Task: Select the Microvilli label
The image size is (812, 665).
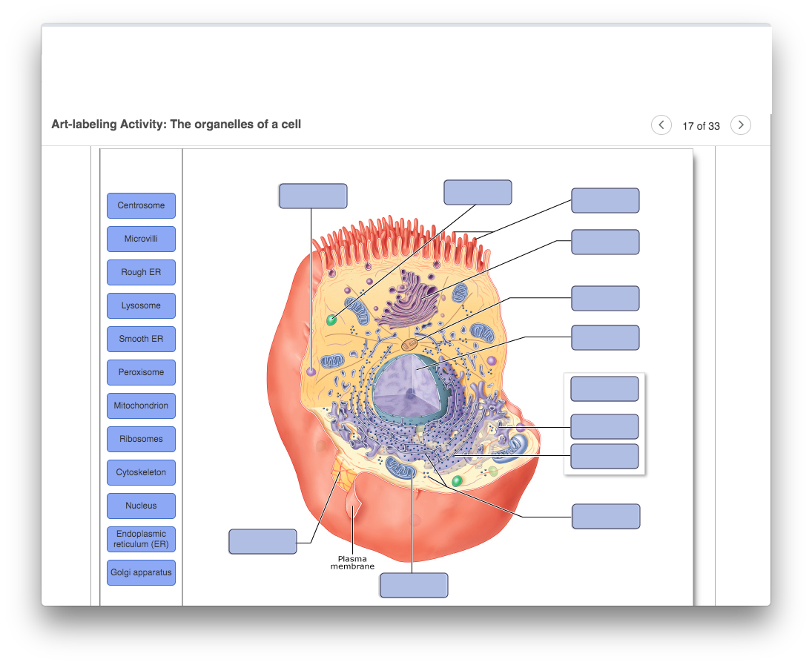Action: [x=141, y=239]
